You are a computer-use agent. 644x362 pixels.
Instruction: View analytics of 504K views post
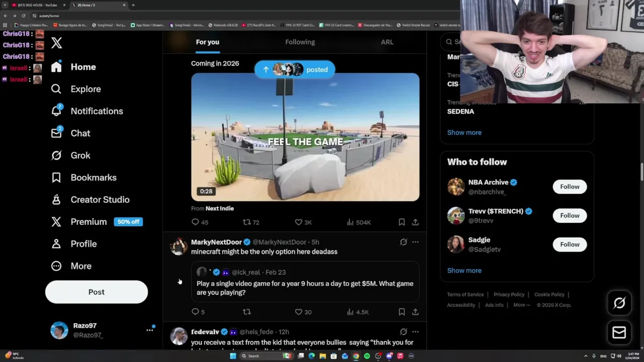[x=358, y=222]
